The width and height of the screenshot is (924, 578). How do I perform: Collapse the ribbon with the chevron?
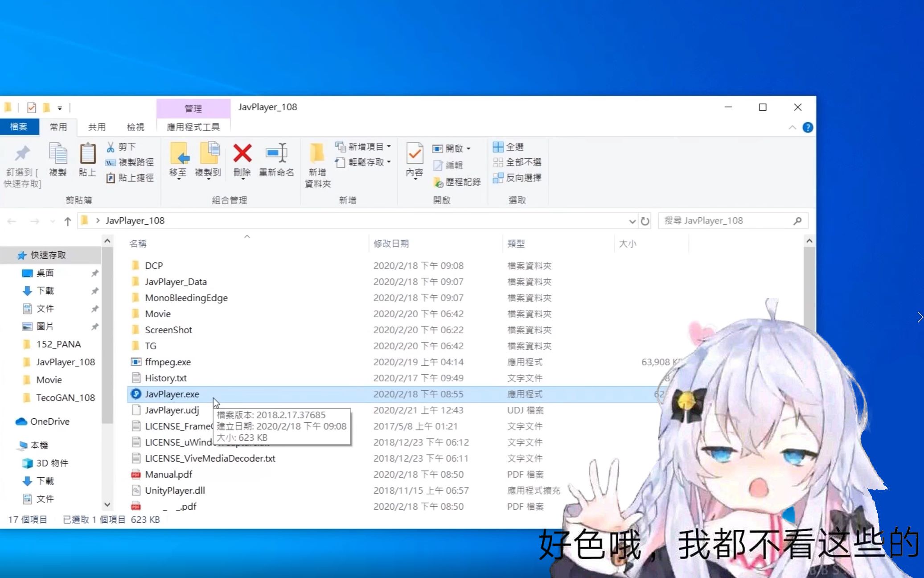(793, 128)
